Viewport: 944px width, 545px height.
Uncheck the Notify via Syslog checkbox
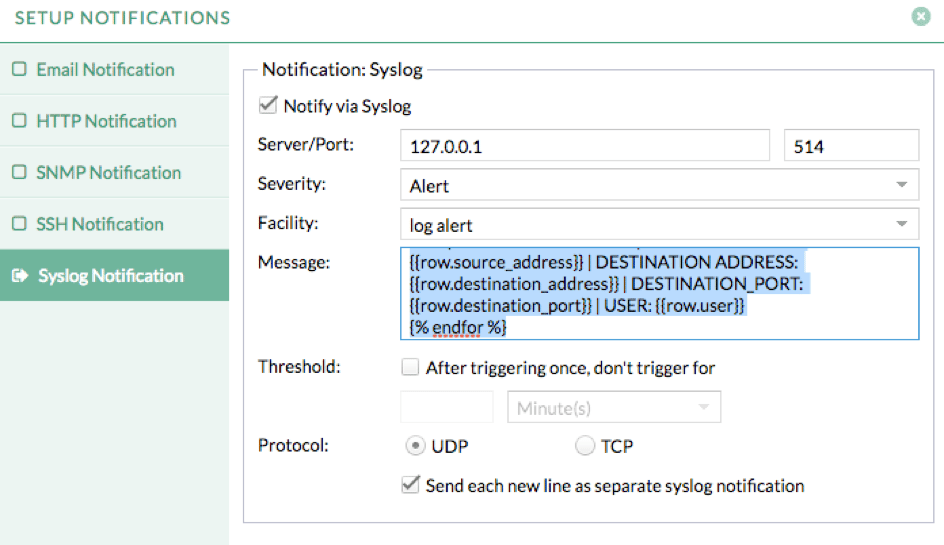pyautogui.click(x=268, y=105)
